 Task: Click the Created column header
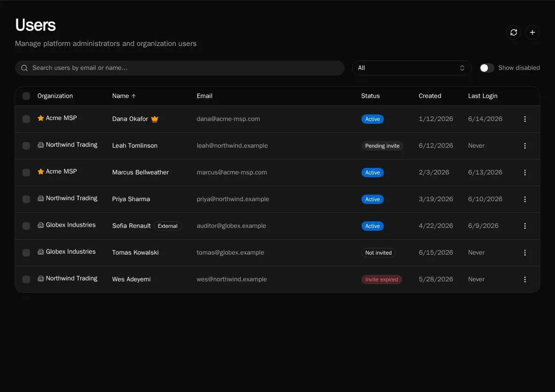430,96
